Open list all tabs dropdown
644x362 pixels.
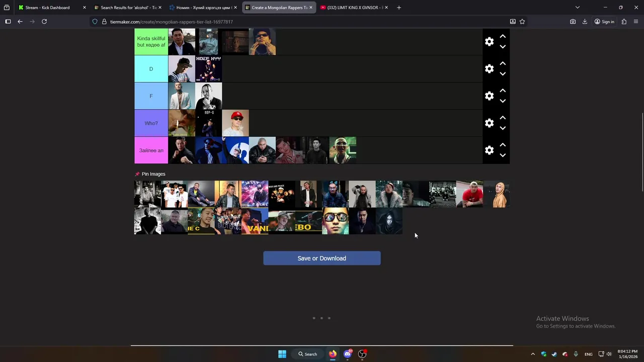[x=578, y=8]
